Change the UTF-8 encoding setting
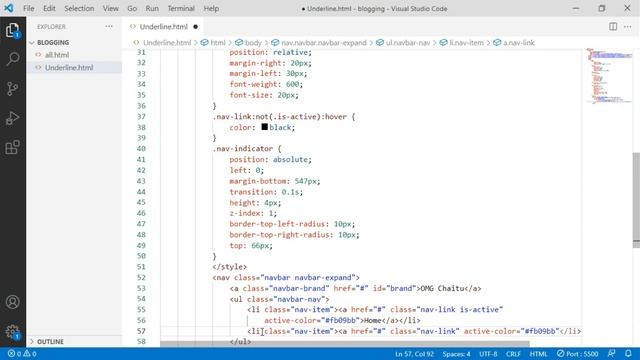Screen dimensions: 640x360 [x=488, y=354]
